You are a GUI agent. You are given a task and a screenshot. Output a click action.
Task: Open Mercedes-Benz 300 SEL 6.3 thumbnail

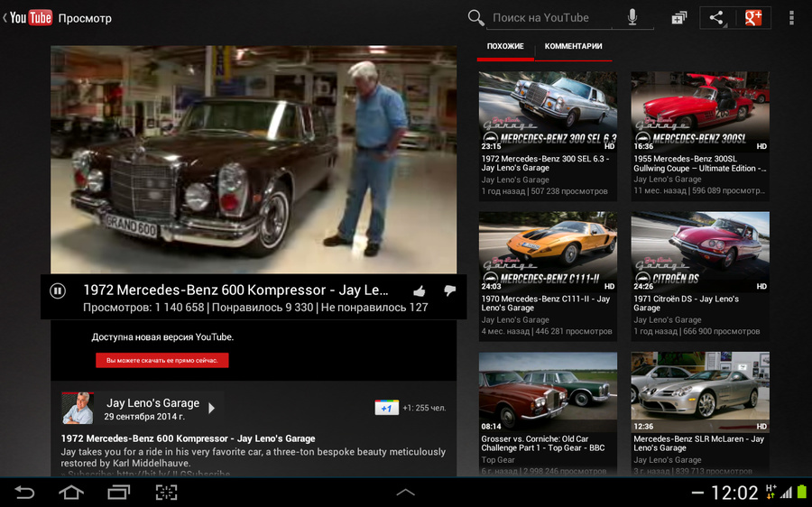tap(548, 111)
